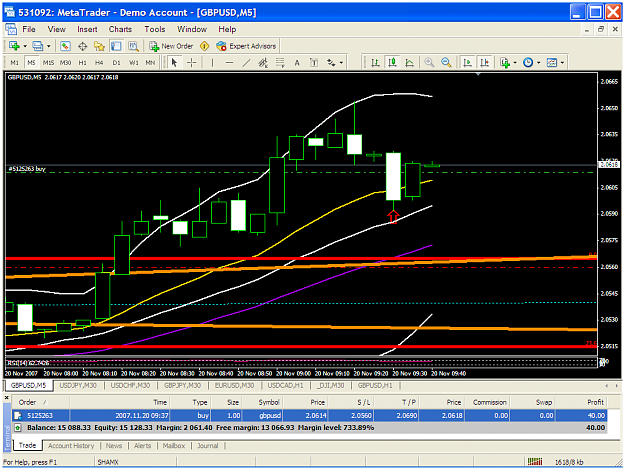The height and width of the screenshot is (470, 625).
Task: Sort orders by the Order column header
Action: pos(40,403)
